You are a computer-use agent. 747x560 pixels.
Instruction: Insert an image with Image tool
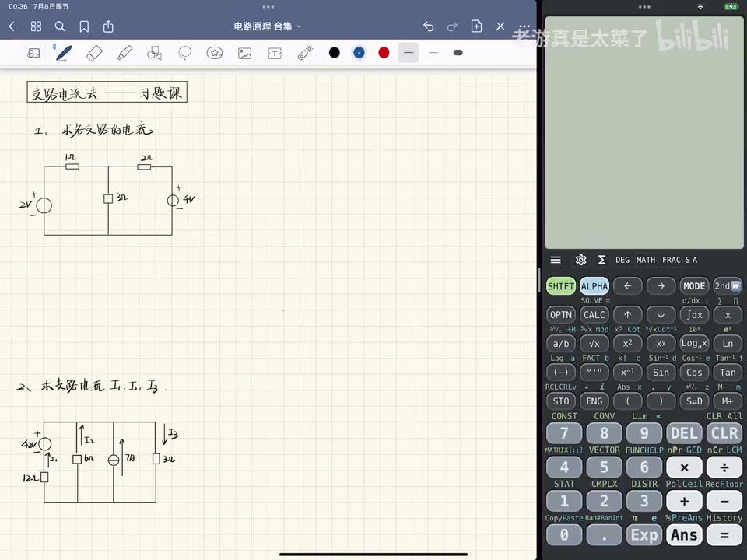click(245, 53)
